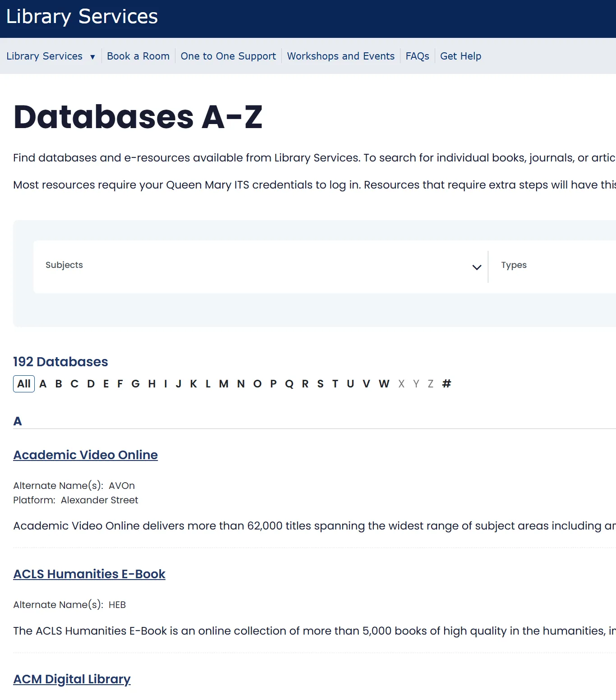This screenshot has width=616, height=700.
Task: Filter databases by letter O
Action: [257, 384]
